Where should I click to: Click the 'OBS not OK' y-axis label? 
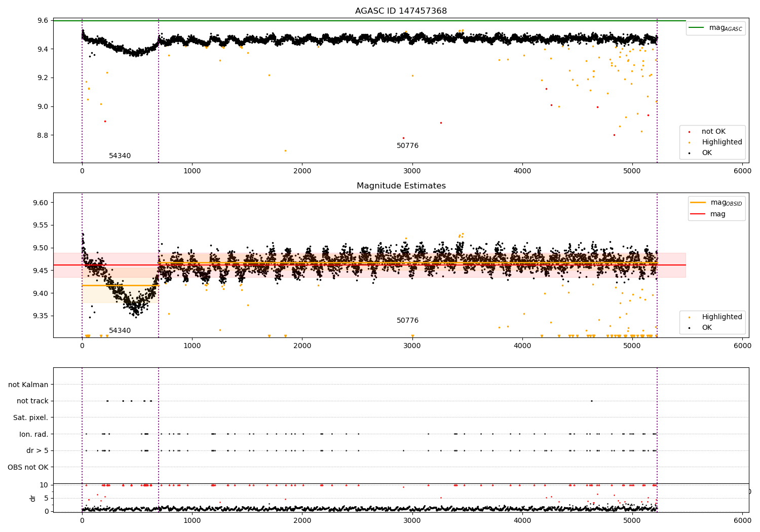[x=28, y=467]
